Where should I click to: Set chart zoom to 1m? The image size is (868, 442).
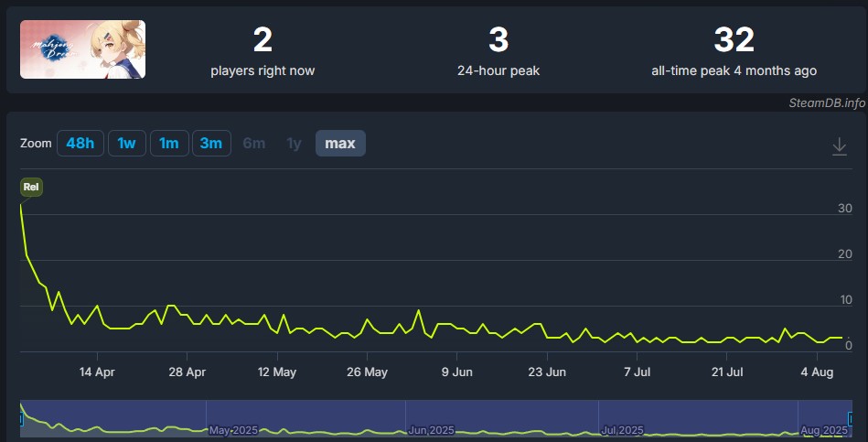pyautogui.click(x=169, y=144)
